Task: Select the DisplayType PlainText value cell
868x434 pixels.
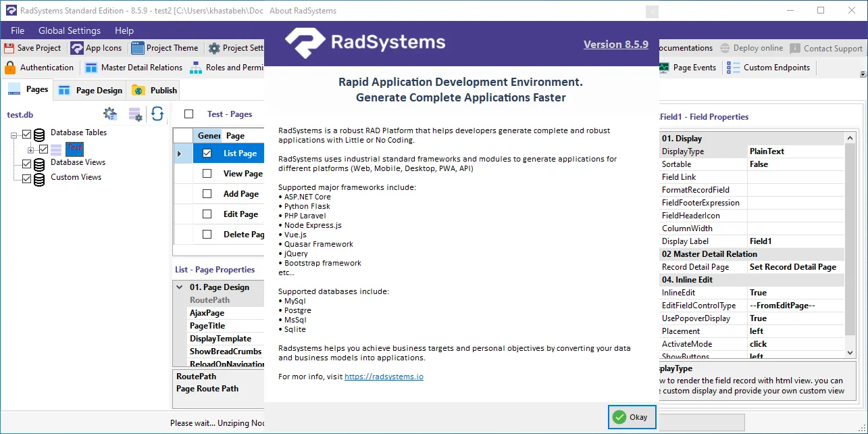Action: click(796, 151)
